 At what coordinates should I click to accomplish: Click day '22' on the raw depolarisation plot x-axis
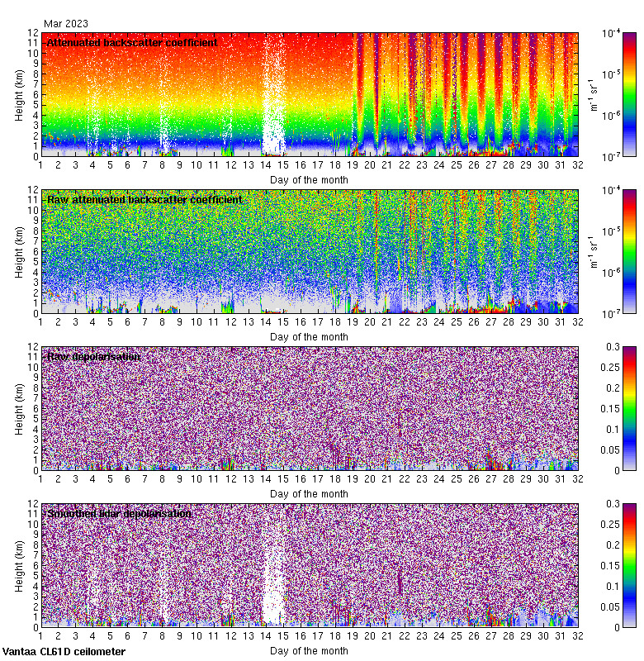[405, 479]
